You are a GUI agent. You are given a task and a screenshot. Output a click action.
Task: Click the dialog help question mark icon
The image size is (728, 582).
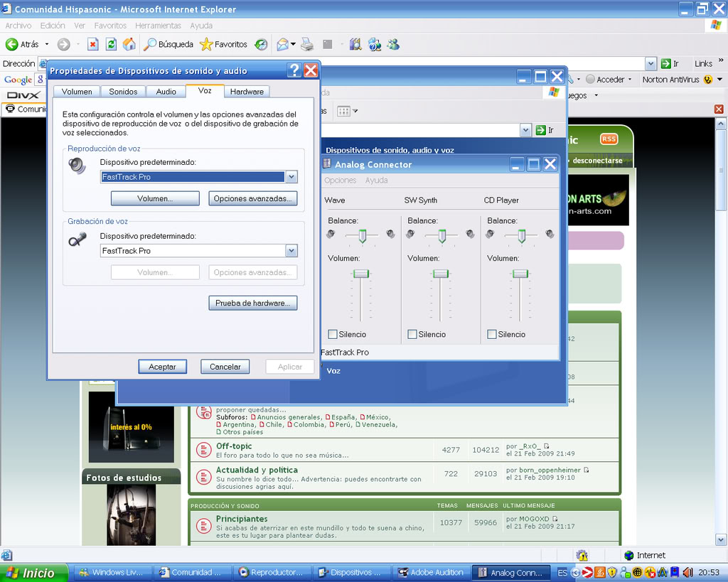pyautogui.click(x=294, y=70)
